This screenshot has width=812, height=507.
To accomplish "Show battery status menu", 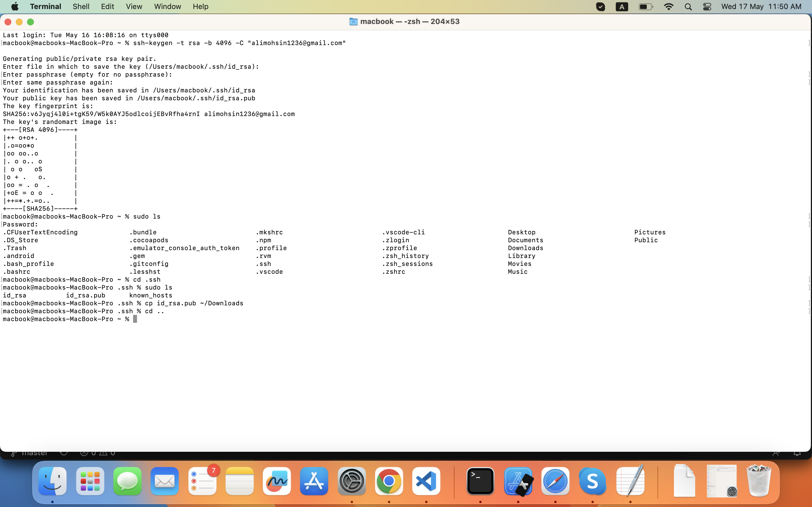I will point(646,7).
